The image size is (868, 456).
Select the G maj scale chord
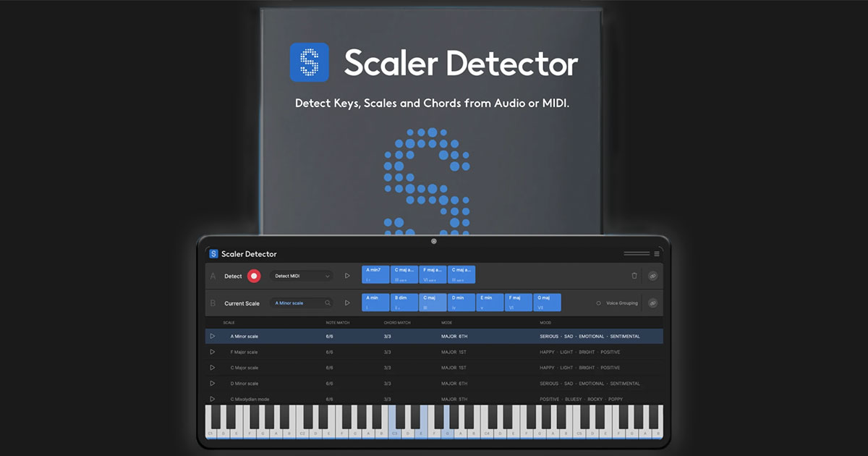pos(547,303)
